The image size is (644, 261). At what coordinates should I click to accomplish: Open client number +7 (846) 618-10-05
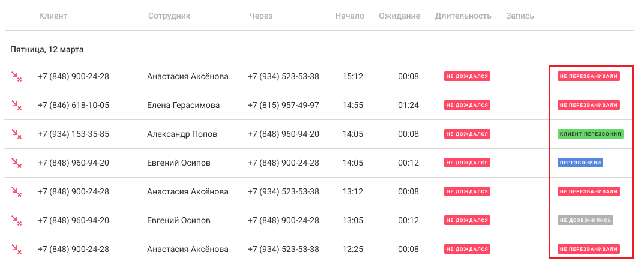coord(73,106)
